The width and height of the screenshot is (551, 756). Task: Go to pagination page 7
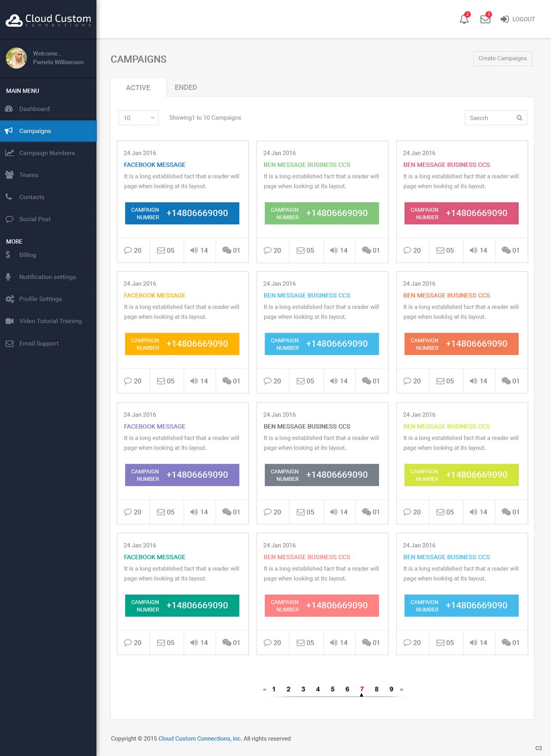[362, 689]
